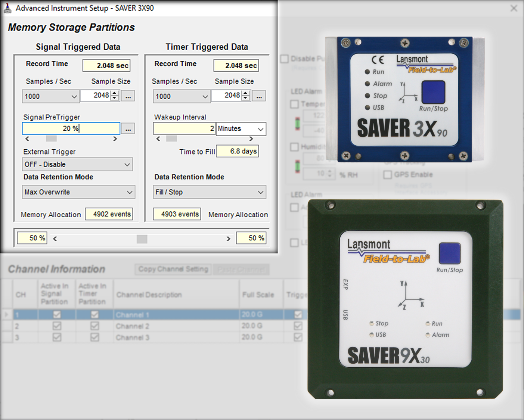The image size is (524, 420).
Task: Decrease Timer Triggered sample size with down arrow
Action: (246, 98)
